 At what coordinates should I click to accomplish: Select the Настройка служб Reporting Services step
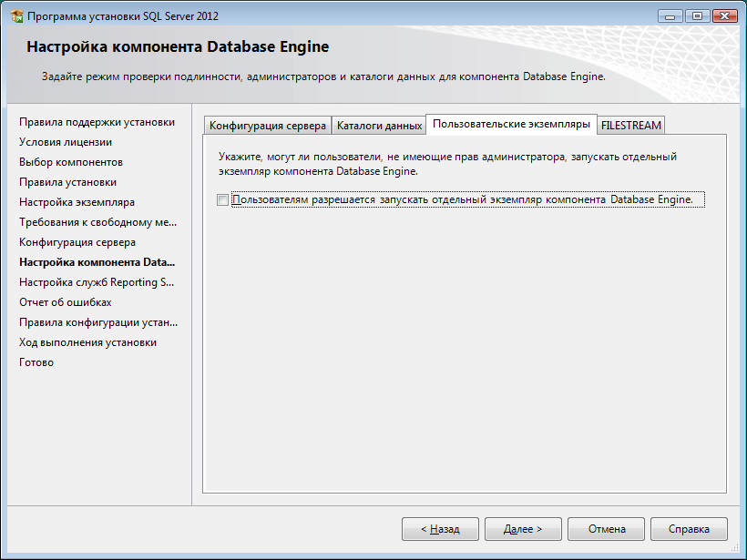point(96,282)
